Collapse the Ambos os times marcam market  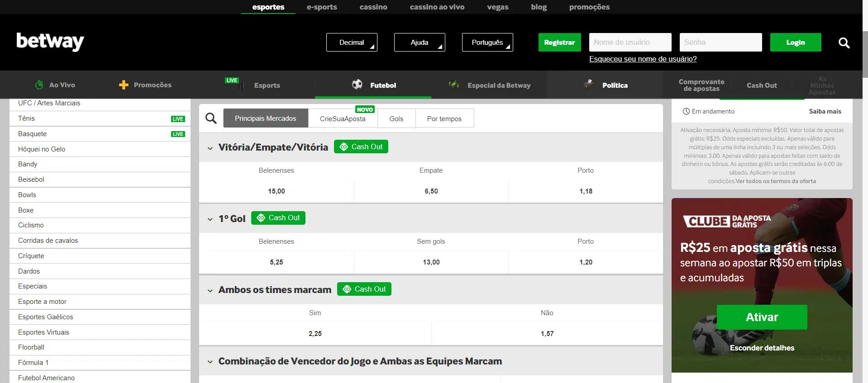tap(210, 290)
